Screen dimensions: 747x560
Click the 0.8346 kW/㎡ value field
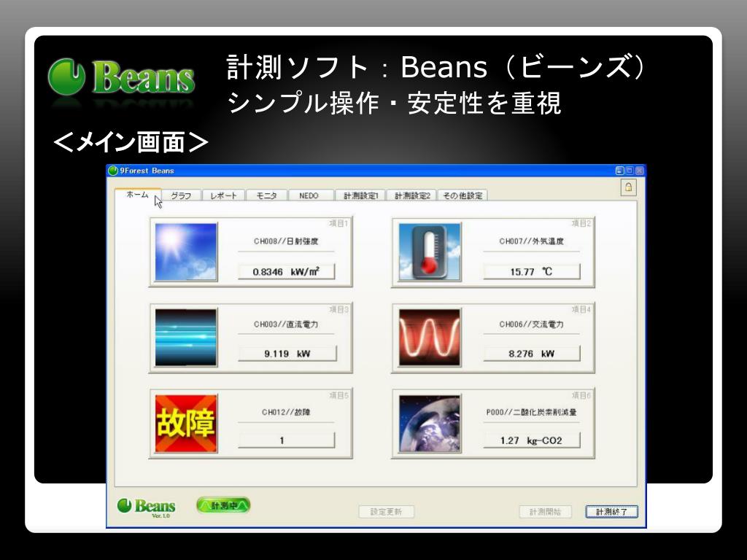point(286,271)
